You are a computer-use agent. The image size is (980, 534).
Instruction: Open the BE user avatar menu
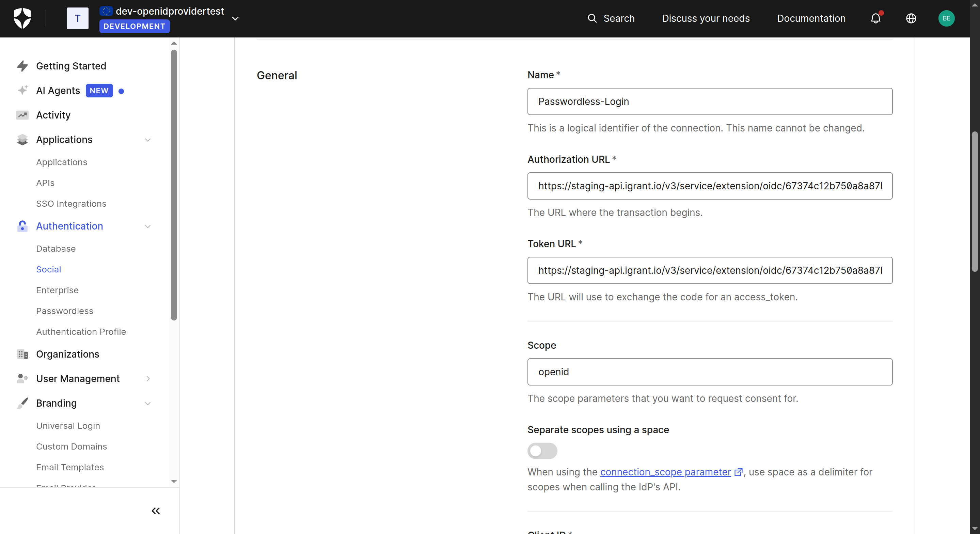[x=946, y=18]
